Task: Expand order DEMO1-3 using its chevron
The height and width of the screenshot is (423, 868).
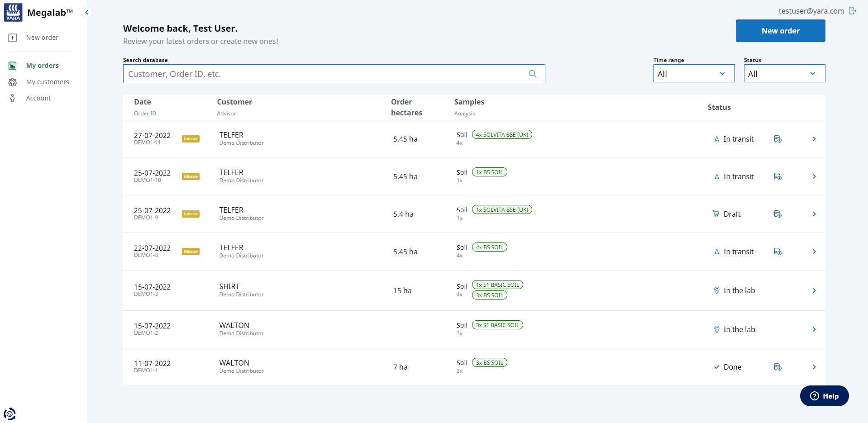Action: click(814, 290)
